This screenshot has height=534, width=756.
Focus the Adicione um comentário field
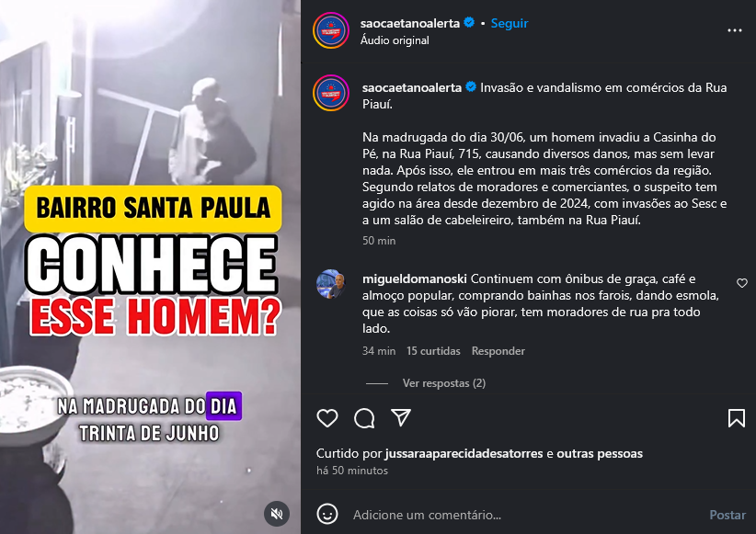click(x=525, y=515)
